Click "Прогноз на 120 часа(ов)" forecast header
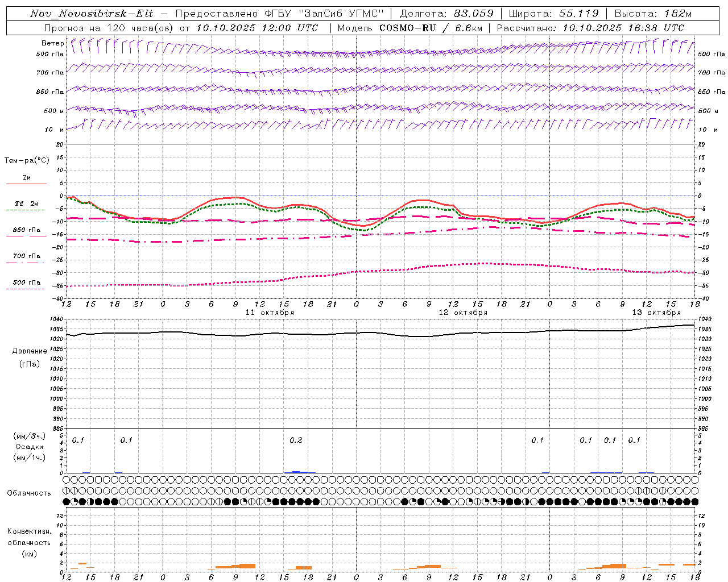The height and width of the screenshot is (582, 728). click(109, 28)
